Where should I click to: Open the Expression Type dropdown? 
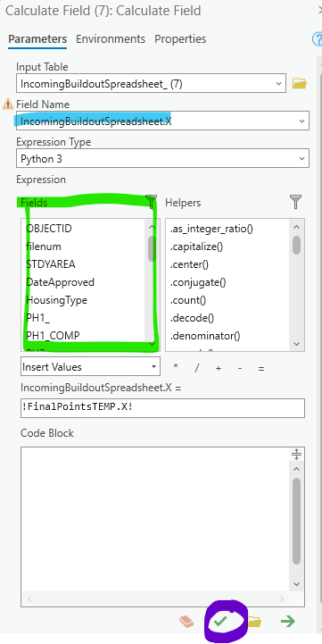(x=302, y=158)
